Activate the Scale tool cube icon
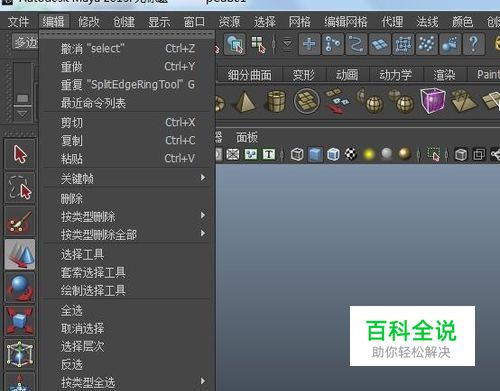Image resolution: width=500 pixels, height=391 pixels. (x=20, y=321)
